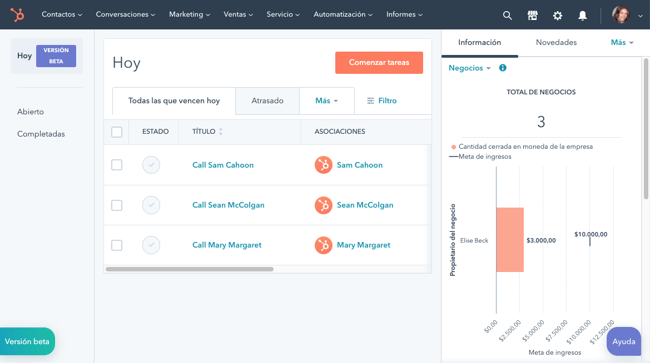Expand the Negocios dropdown
Viewport: 650px width, 363px height.
469,68
